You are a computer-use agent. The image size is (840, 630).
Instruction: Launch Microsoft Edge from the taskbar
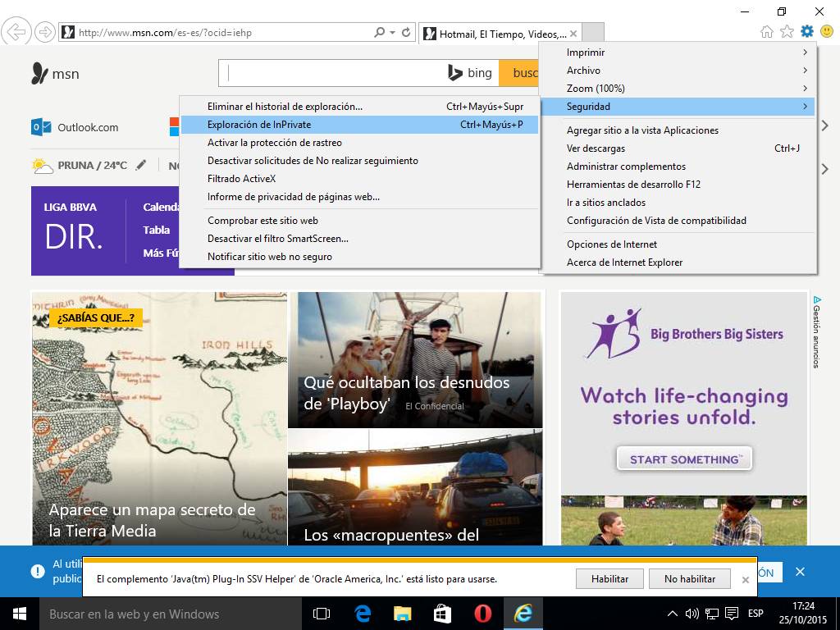363,614
